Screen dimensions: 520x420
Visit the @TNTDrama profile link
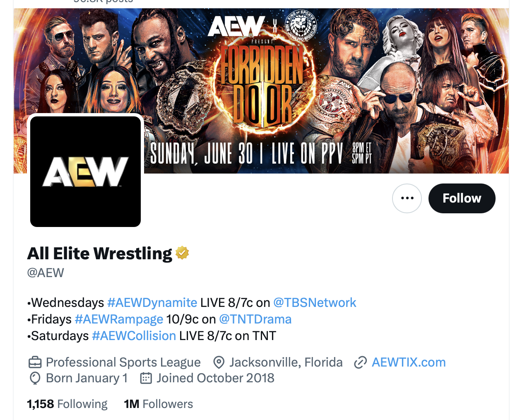pyautogui.click(x=255, y=319)
